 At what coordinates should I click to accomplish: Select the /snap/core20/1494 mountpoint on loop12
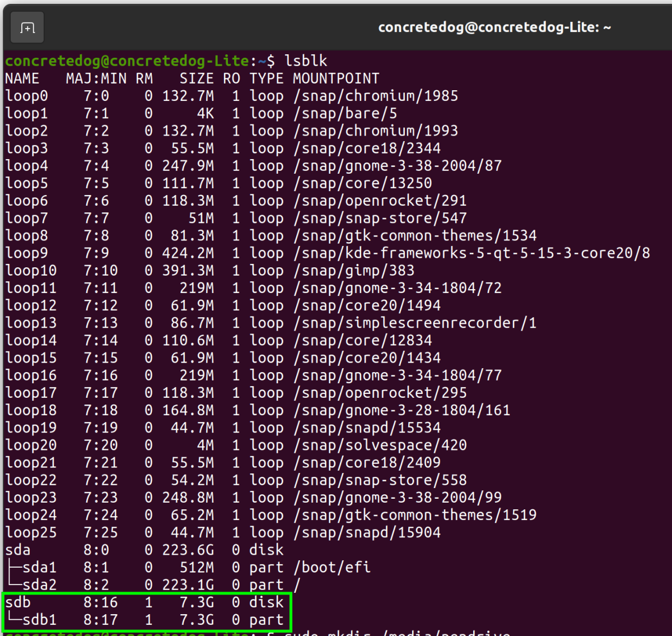pos(367,305)
